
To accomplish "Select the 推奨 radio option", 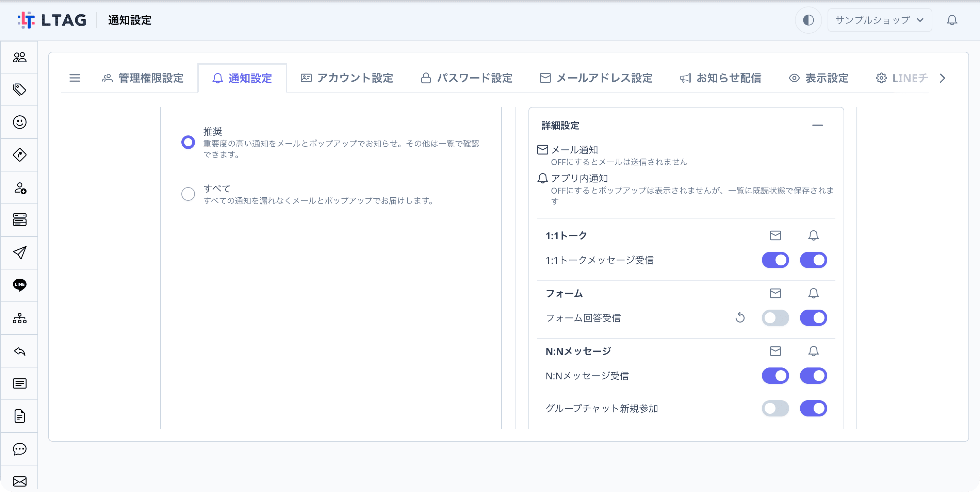I will click(188, 142).
